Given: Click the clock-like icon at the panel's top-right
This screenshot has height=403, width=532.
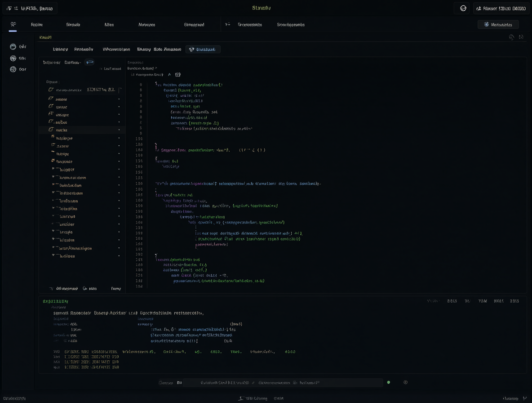Looking at the screenshot, I should (511, 37).
